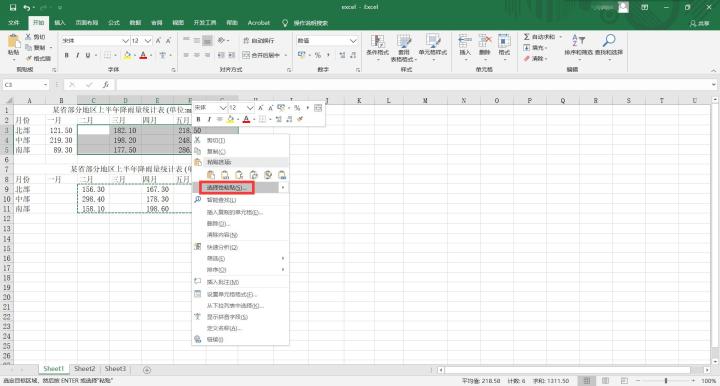
Task: Click the Sort and Filter icon
Action: coord(579,40)
